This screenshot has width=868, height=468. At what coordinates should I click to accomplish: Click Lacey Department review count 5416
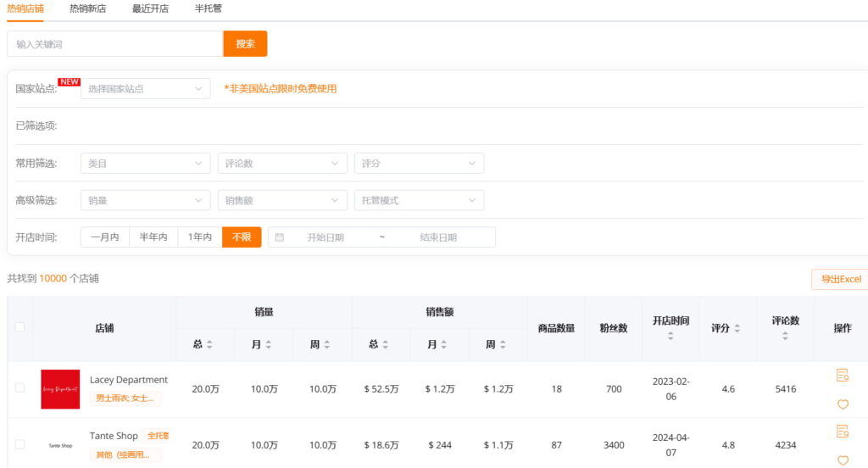(x=786, y=389)
